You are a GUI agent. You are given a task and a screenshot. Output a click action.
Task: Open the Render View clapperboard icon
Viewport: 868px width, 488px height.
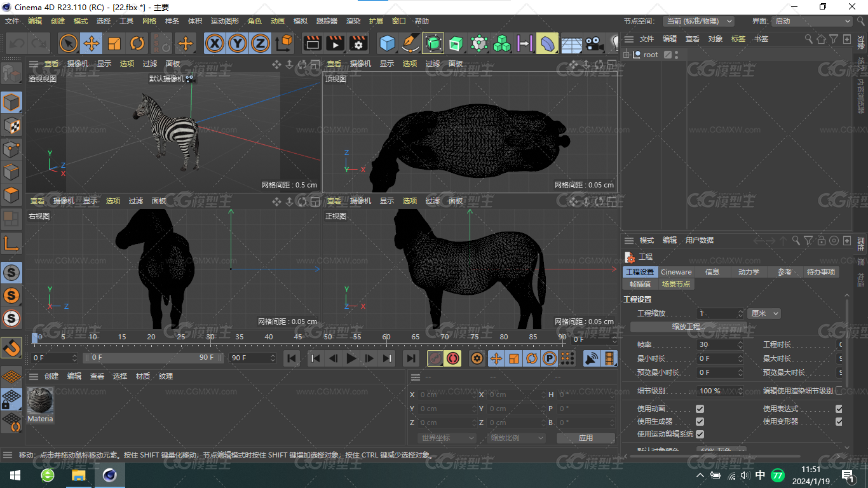tap(312, 43)
